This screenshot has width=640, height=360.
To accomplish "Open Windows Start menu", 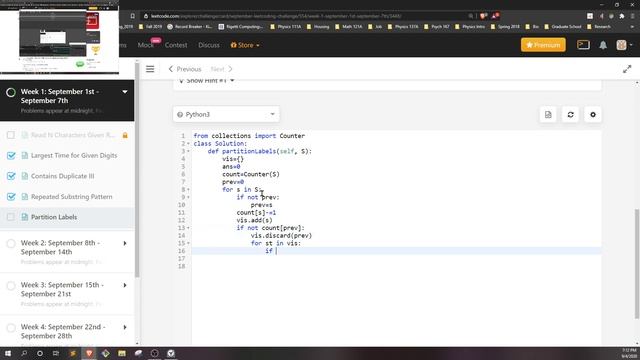I will 8,353.
